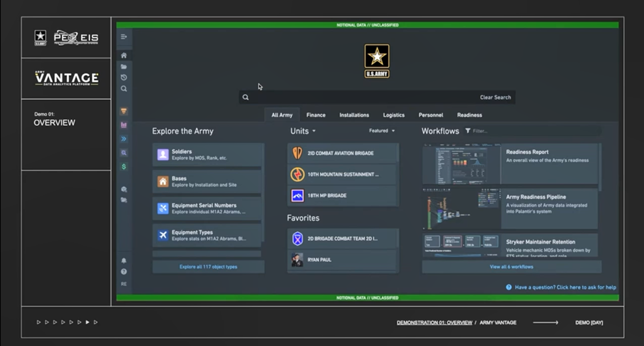Click the 2D Brigade Combat Team insignia
Image resolution: width=644 pixels, height=346 pixels.
pyautogui.click(x=297, y=238)
